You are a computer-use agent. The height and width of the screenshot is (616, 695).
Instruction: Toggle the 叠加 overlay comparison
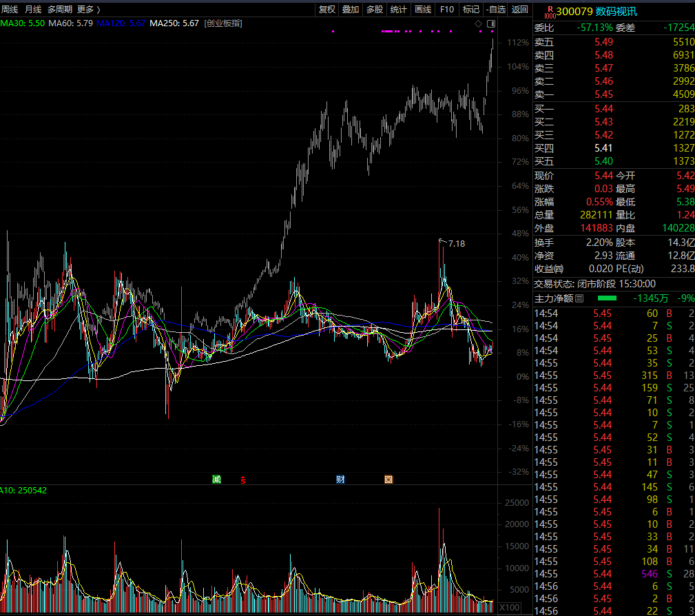point(351,10)
